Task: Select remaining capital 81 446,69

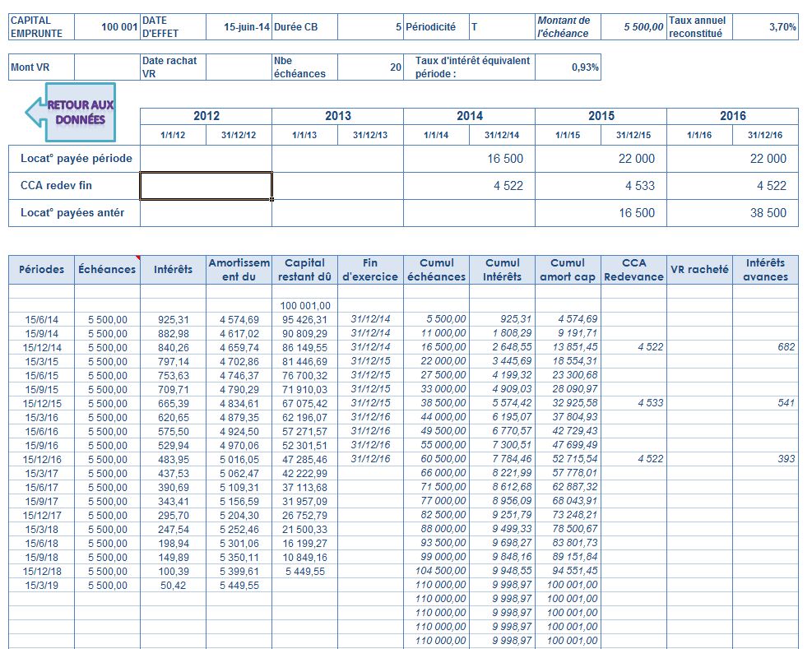Action: [x=304, y=362]
